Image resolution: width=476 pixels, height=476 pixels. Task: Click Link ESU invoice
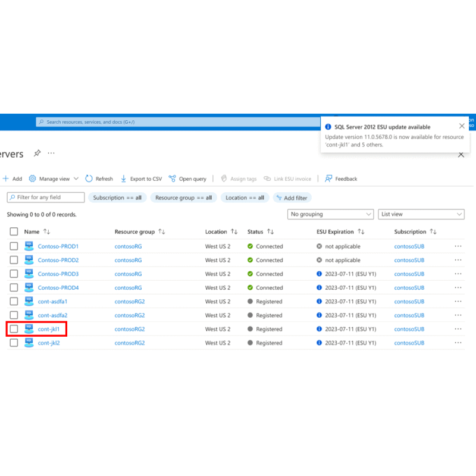tap(287, 179)
